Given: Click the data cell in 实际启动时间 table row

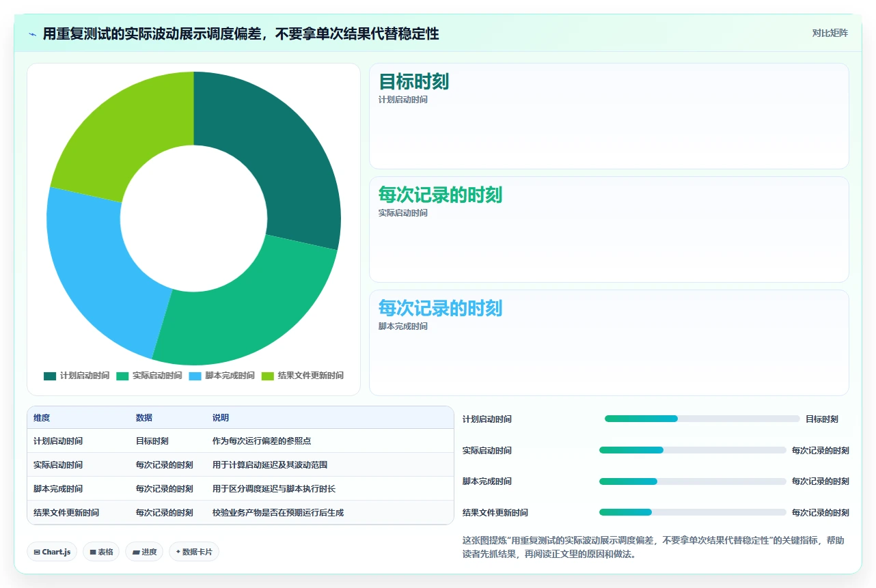Looking at the screenshot, I should 165,465.
